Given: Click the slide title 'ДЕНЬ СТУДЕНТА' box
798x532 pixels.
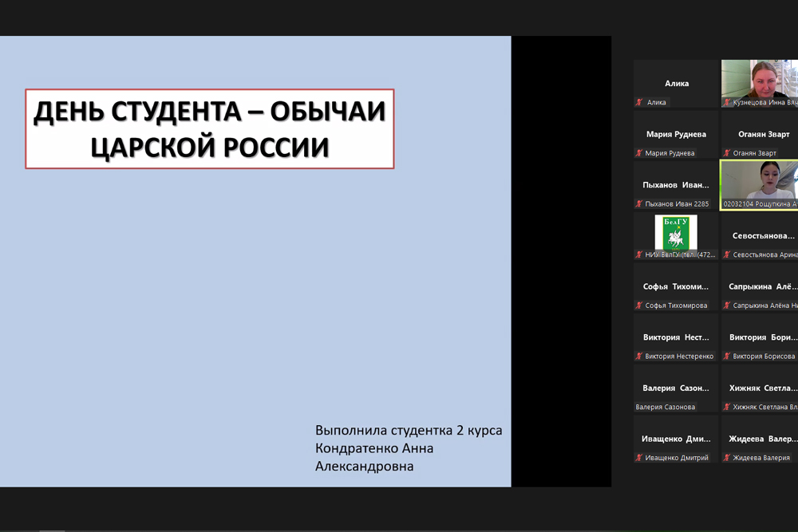Looking at the screenshot, I should click(x=210, y=129).
